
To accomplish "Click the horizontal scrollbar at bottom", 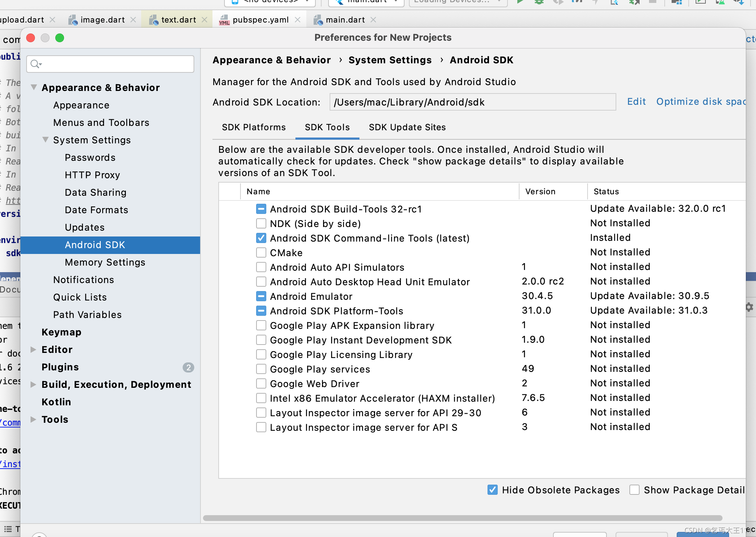I will [x=462, y=518].
